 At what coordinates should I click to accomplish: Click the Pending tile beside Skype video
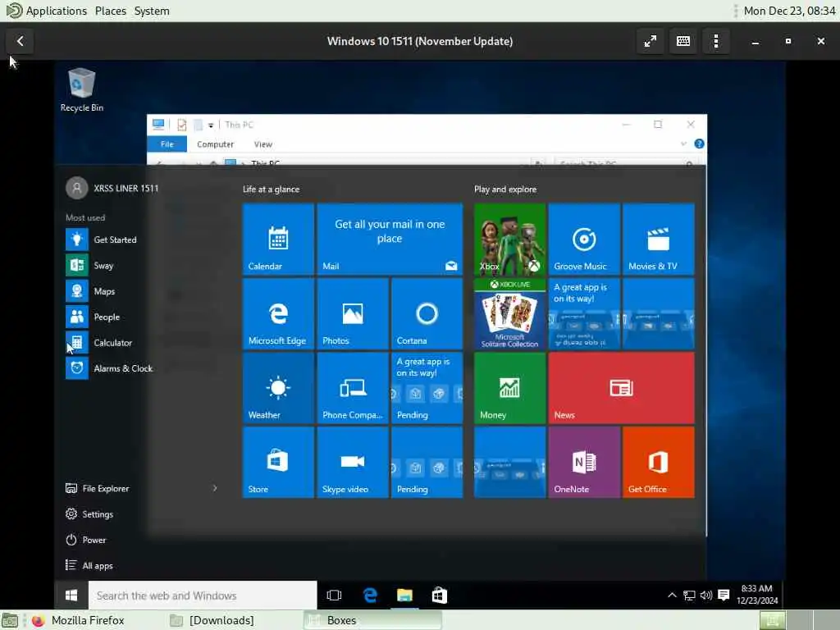[x=427, y=463]
